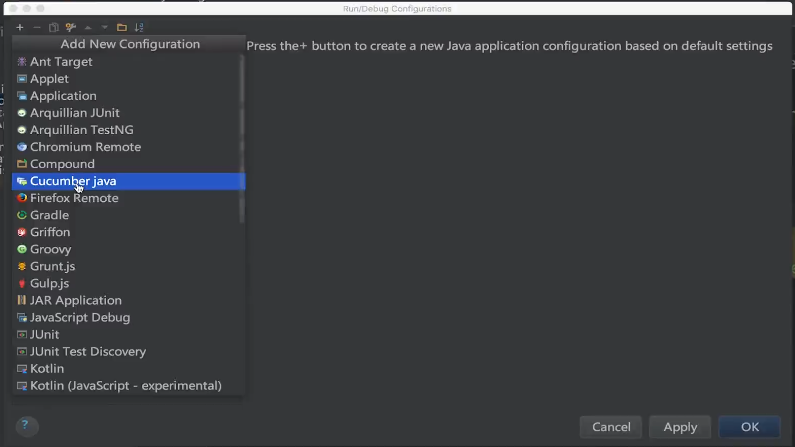The height and width of the screenshot is (447, 795).
Task: Click the JUnit icon
Action: (22, 334)
